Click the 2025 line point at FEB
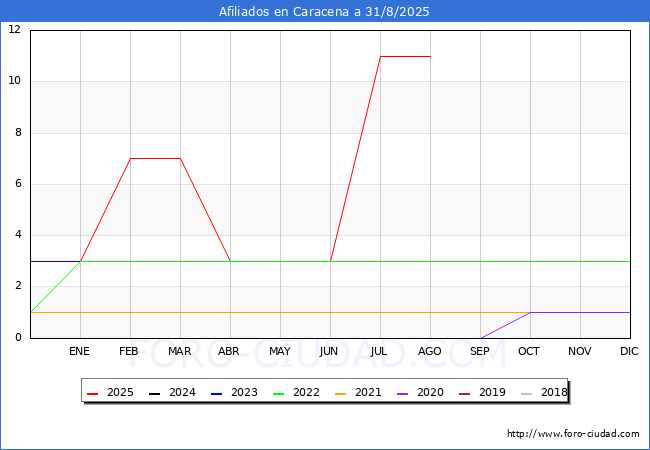 [131, 158]
